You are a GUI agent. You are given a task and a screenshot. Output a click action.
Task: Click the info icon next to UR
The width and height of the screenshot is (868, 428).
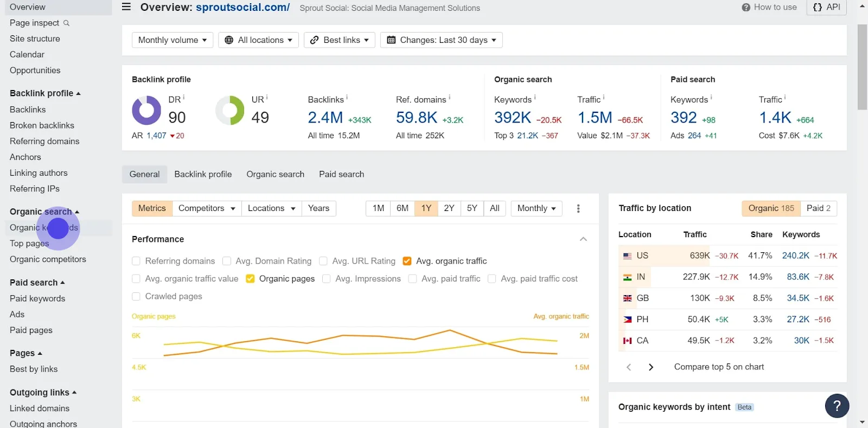(267, 98)
